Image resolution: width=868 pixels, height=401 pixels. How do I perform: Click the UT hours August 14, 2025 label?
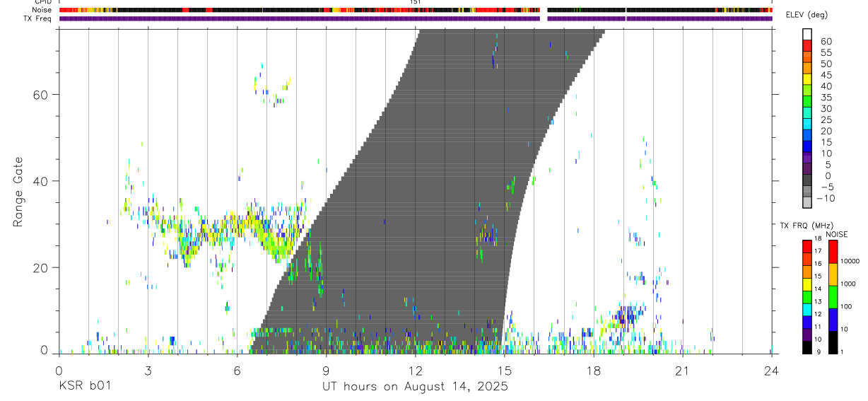tap(416, 386)
